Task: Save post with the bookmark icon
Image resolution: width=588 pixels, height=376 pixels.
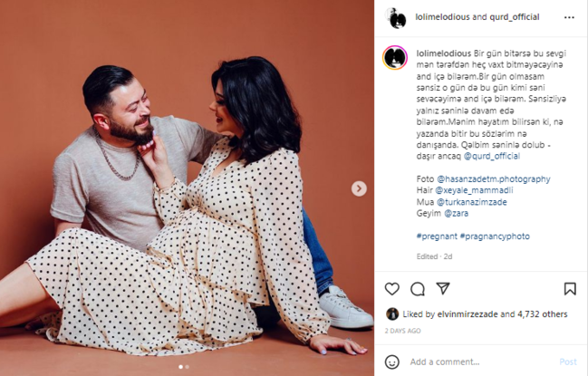Action: pos(570,289)
